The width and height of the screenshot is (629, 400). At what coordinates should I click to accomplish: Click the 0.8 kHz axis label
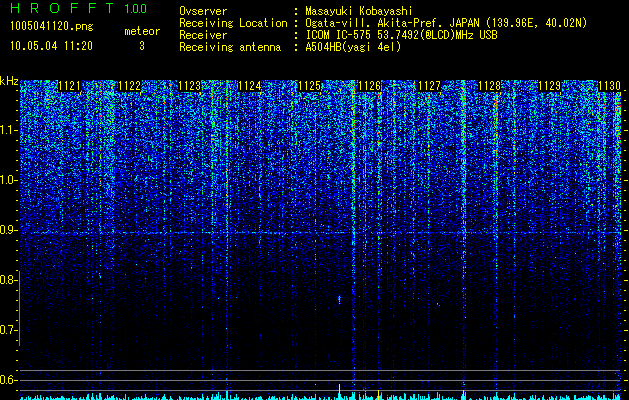[8, 280]
